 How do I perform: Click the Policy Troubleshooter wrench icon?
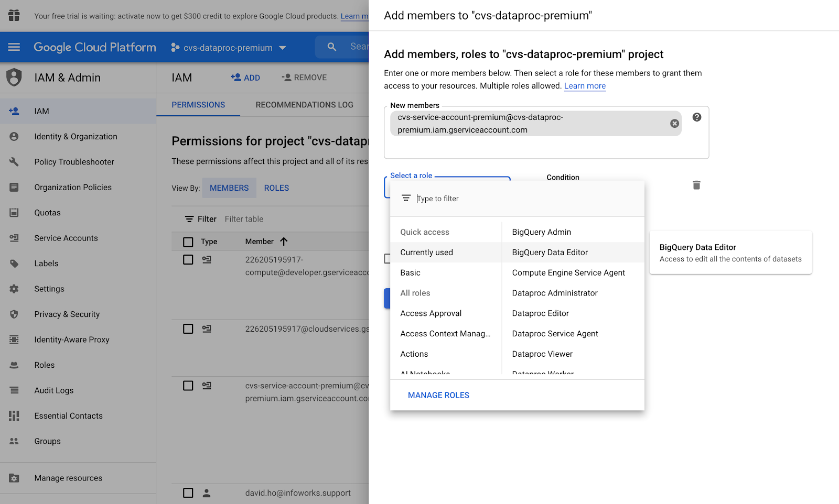tap(14, 162)
